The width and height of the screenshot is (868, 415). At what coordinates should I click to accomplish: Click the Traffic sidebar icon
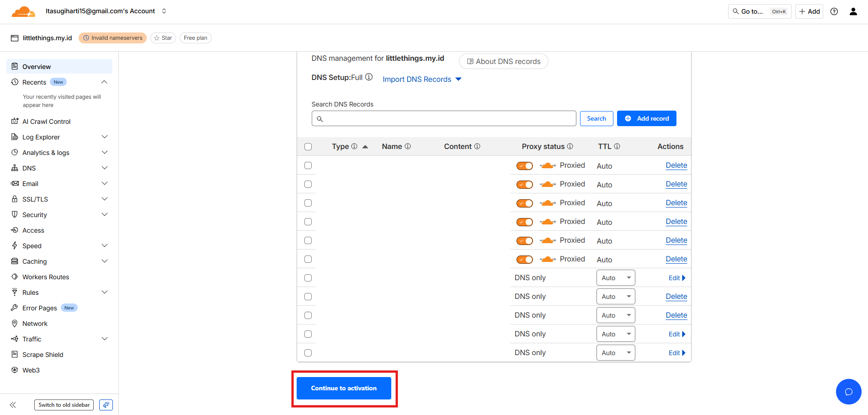15,339
